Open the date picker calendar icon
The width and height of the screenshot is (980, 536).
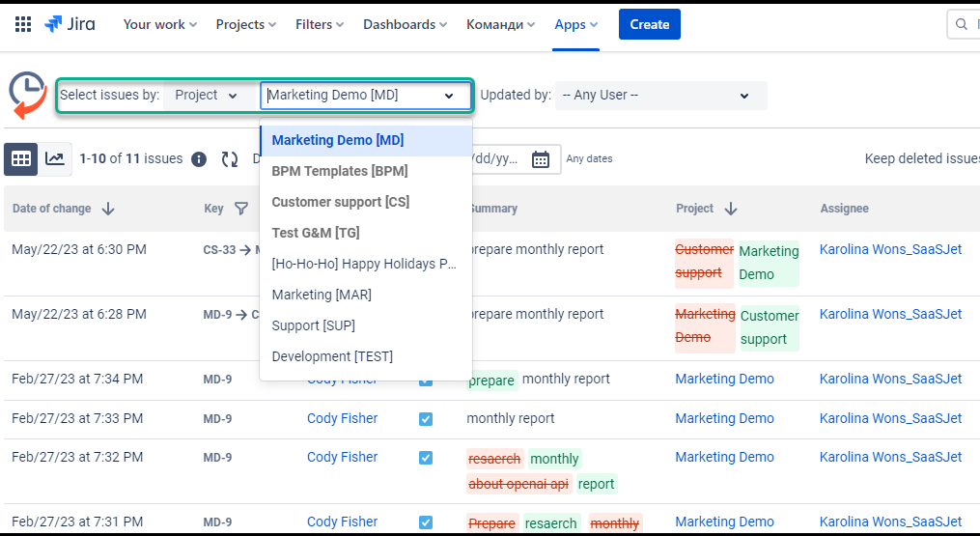coord(541,159)
